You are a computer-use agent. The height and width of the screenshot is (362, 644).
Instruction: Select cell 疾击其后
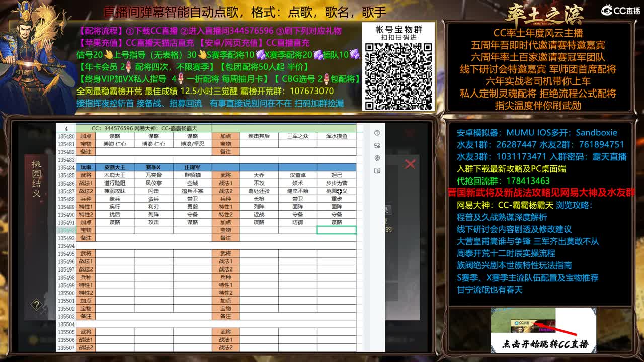point(259,136)
